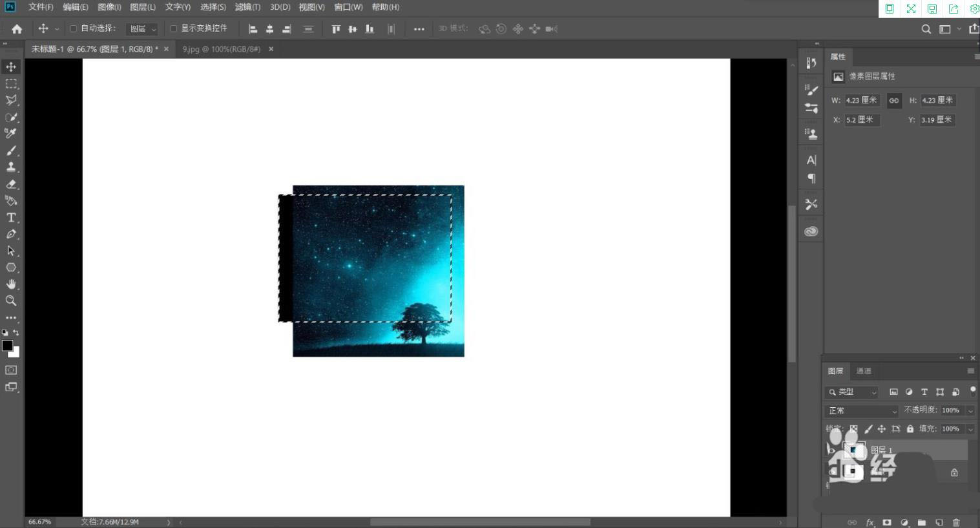Select the Polygonal Lasso tool
Viewport: 980px width, 528px height.
[x=11, y=100]
